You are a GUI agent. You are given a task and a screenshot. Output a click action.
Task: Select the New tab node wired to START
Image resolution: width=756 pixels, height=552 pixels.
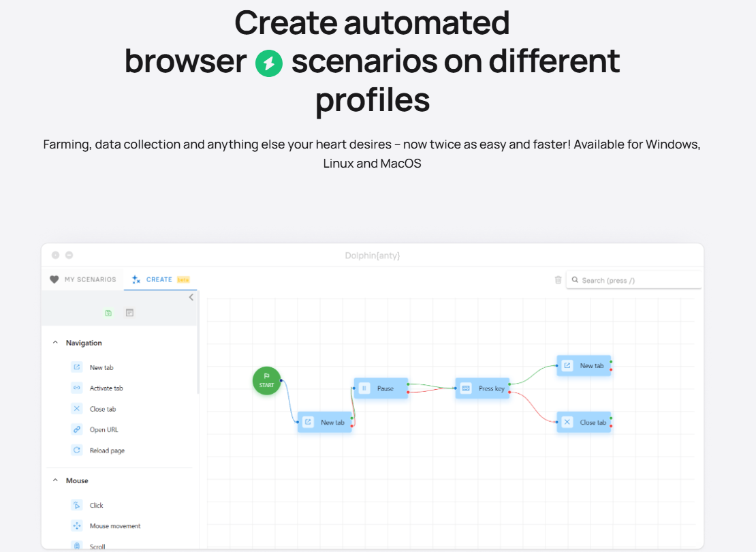(325, 423)
